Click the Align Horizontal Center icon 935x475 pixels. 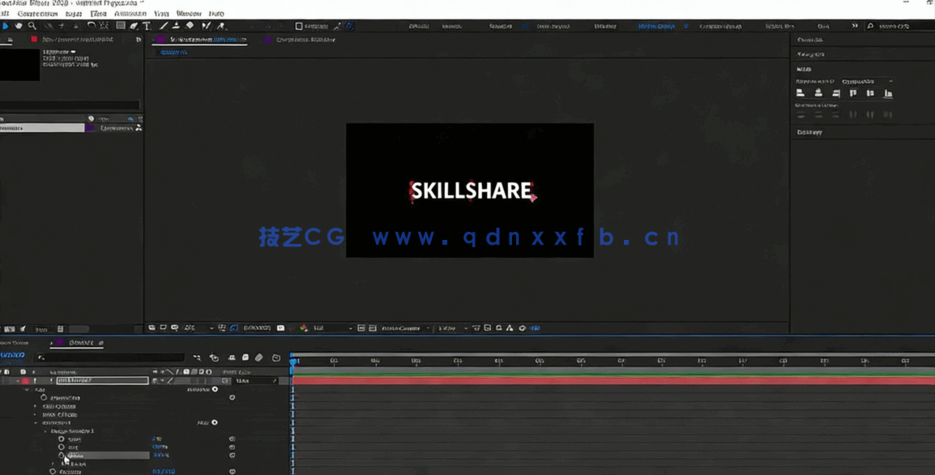[x=818, y=93]
